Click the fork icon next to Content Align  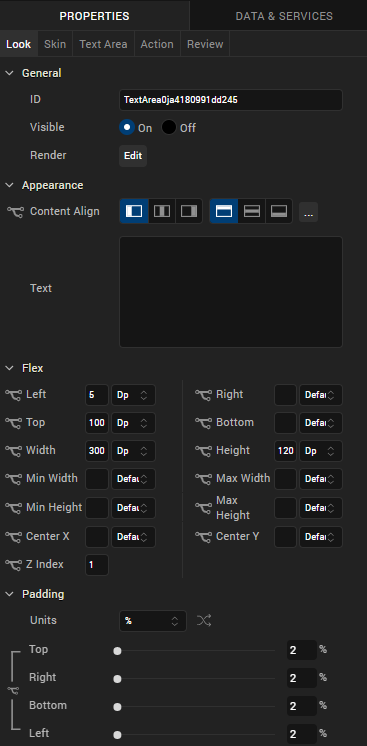pyautogui.click(x=15, y=212)
